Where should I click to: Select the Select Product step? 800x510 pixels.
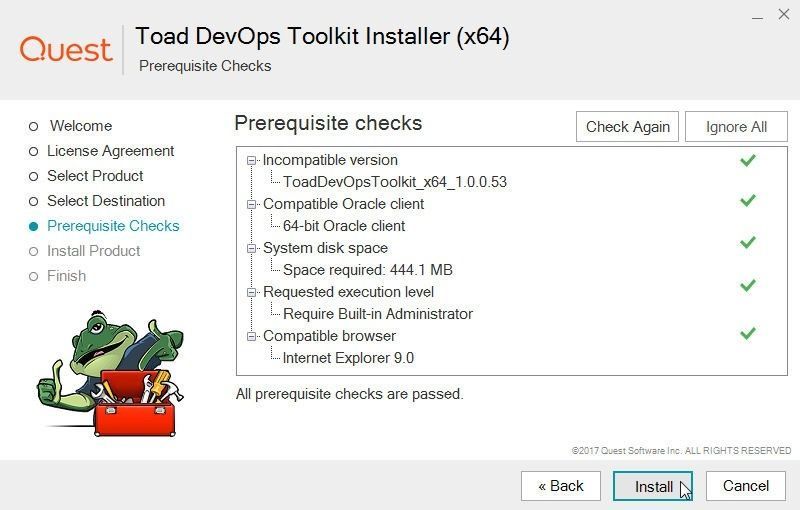pyautogui.click(x=95, y=176)
